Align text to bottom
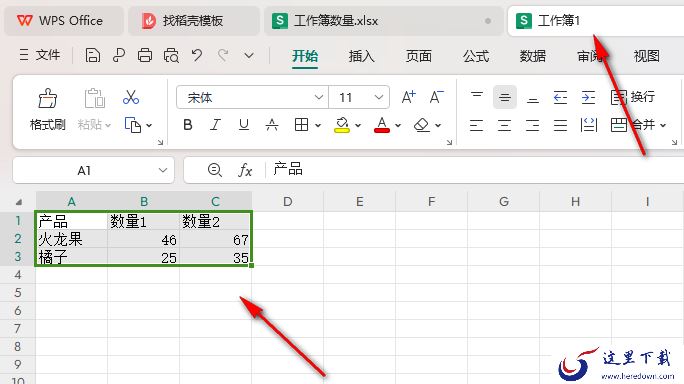Screen dimensions: 684x384 (x=533, y=98)
